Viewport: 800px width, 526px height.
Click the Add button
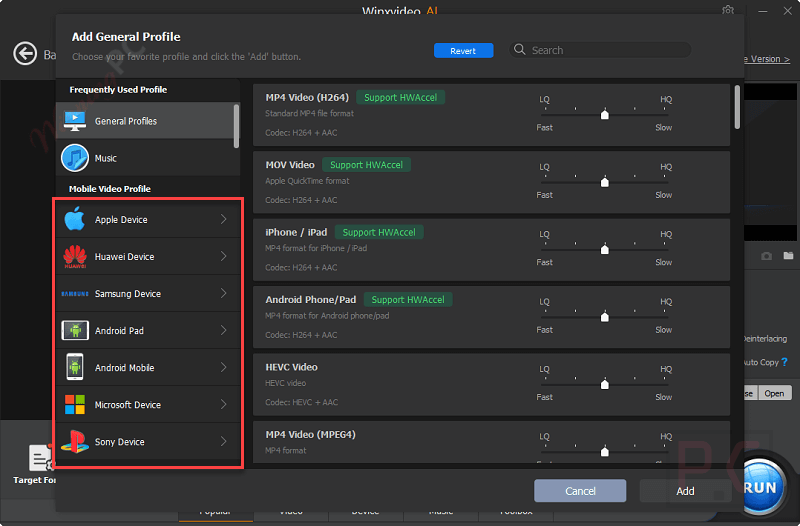pos(685,491)
